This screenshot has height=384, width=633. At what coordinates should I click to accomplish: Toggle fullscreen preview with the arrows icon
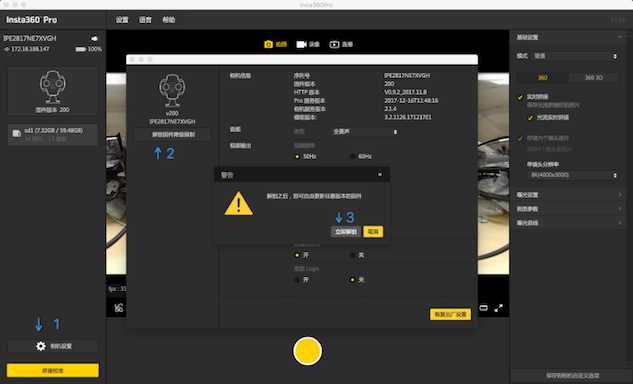click(x=499, y=308)
